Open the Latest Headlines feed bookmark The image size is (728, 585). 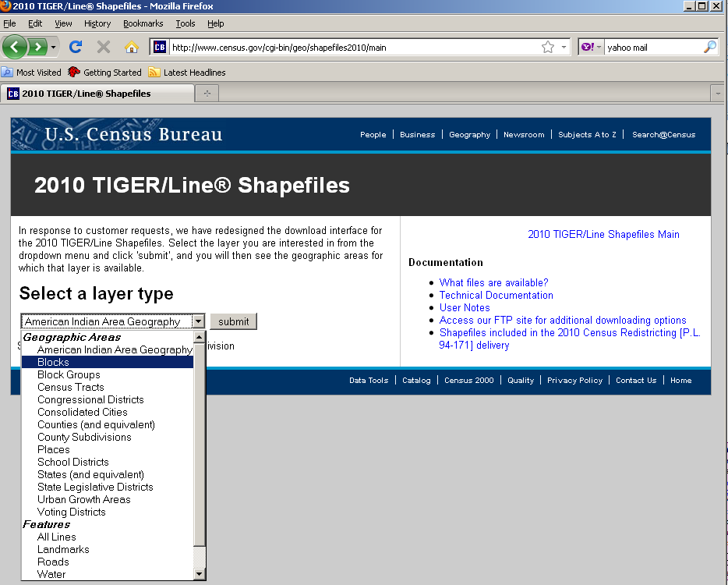[x=187, y=73]
